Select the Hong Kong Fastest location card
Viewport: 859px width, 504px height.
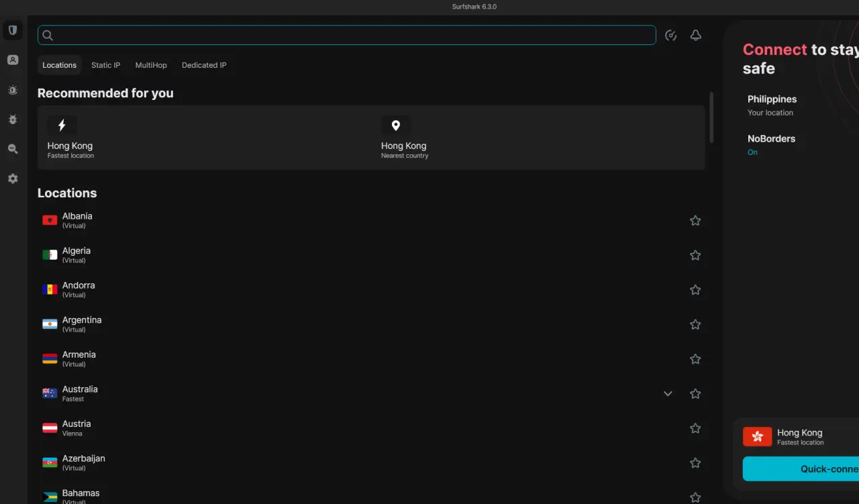click(x=205, y=137)
